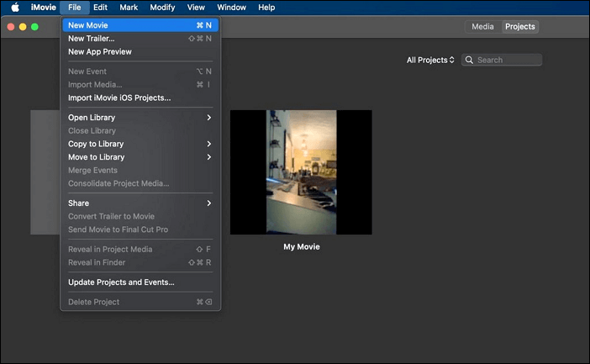Click Update Projects and Events...

coord(121,282)
